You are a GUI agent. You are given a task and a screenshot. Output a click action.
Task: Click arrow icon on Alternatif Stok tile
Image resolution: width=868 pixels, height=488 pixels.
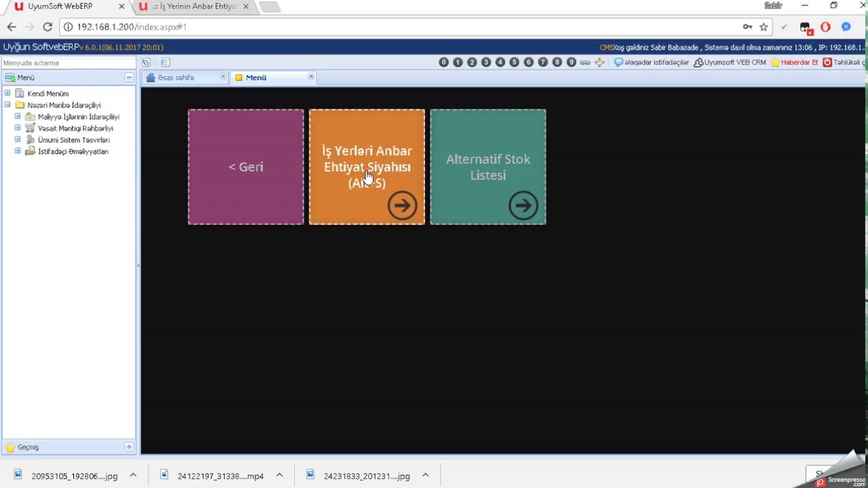[523, 205]
